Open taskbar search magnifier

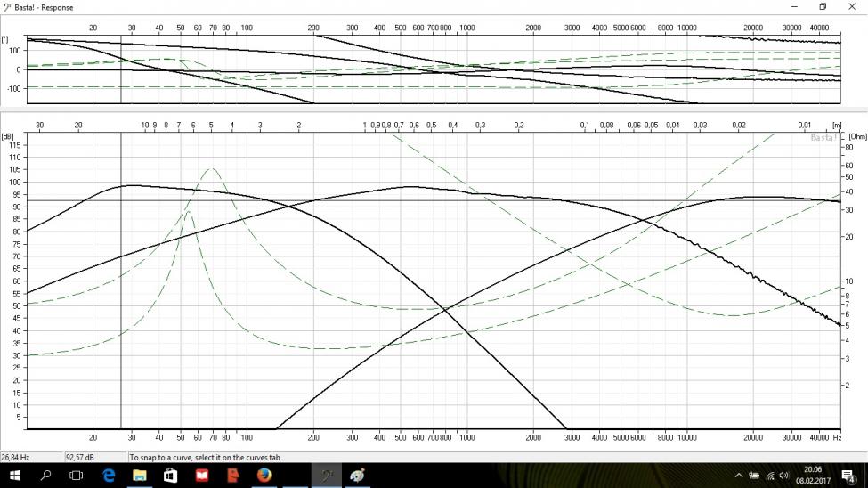pyautogui.click(x=46, y=476)
